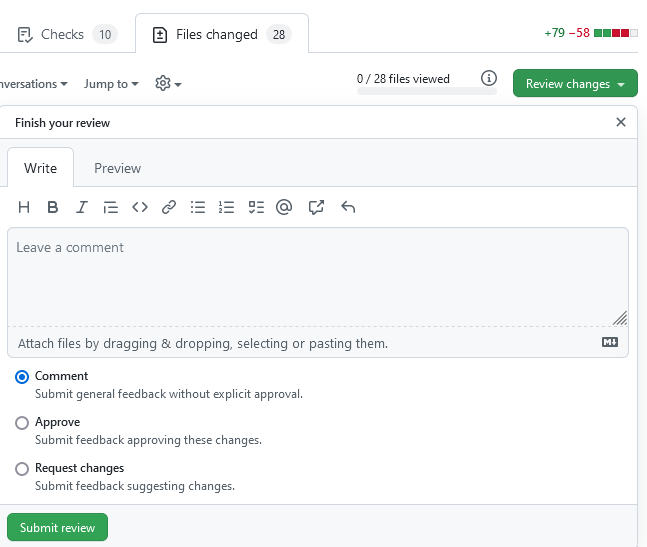Mention a user with the @ icon
This screenshot has width=647, height=547.
(x=284, y=207)
